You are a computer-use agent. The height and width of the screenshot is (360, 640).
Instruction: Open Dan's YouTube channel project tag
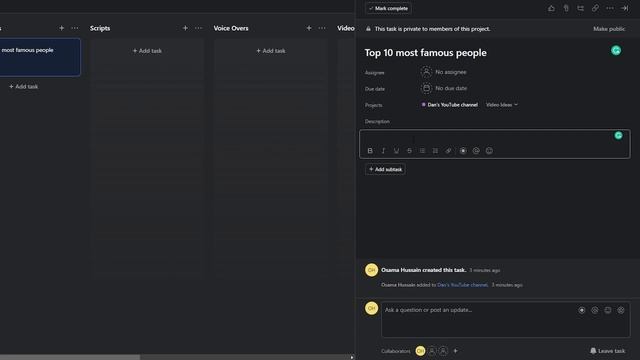click(449, 105)
